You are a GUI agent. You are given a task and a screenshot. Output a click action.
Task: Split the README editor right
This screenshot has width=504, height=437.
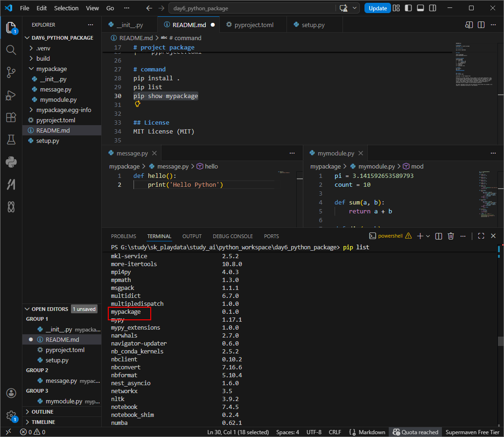coord(481,25)
